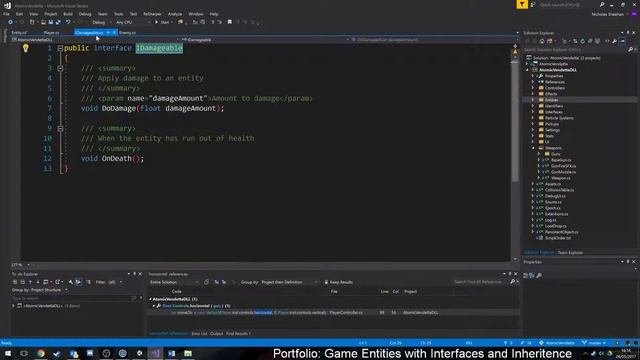Switch to the Player.cs editor tab

pos(51,33)
